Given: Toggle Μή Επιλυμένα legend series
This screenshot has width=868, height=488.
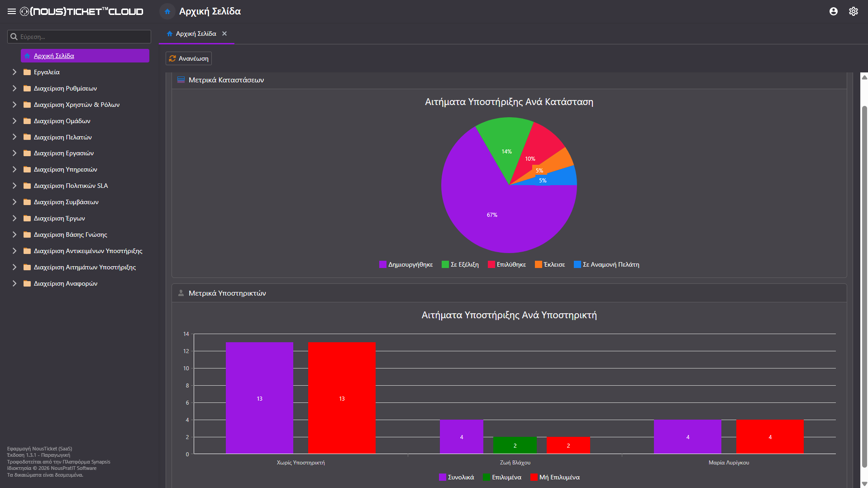Looking at the screenshot, I should pyautogui.click(x=555, y=477).
